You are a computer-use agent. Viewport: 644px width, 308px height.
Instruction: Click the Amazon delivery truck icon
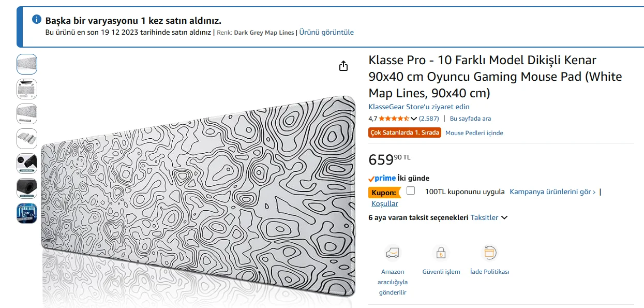(393, 253)
